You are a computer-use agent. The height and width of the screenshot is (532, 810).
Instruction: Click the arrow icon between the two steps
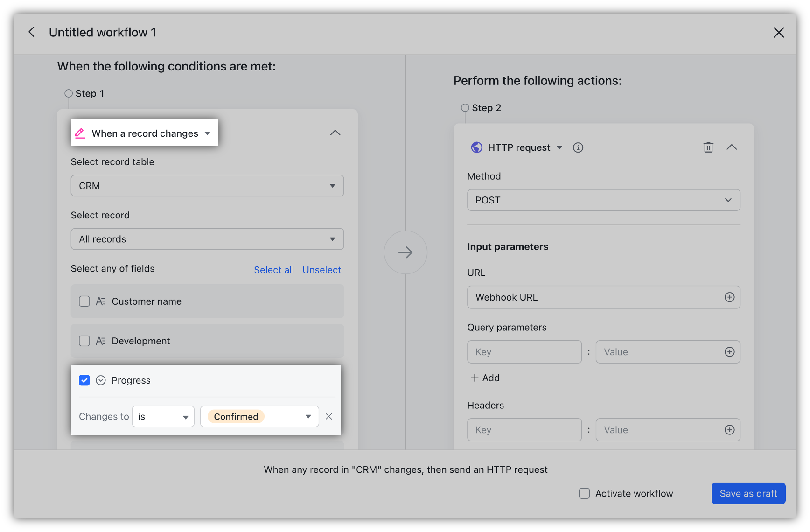(x=405, y=252)
